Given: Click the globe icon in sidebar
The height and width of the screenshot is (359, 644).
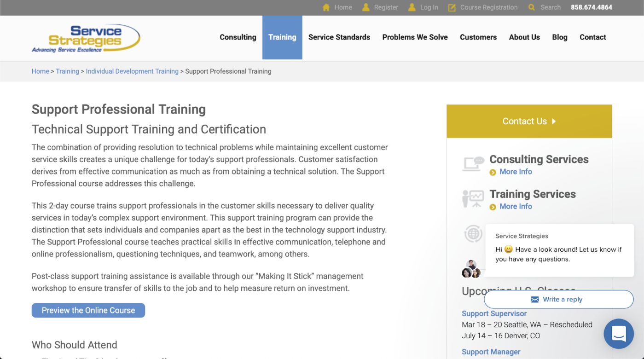Looking at the screenshot, I should (473, 234).
